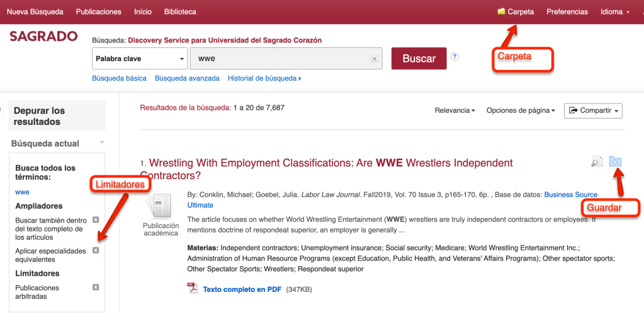The height and width of the screenshot is (314, 644).
Task: Open the Palabra clave field dropdown
Action: 140,59
